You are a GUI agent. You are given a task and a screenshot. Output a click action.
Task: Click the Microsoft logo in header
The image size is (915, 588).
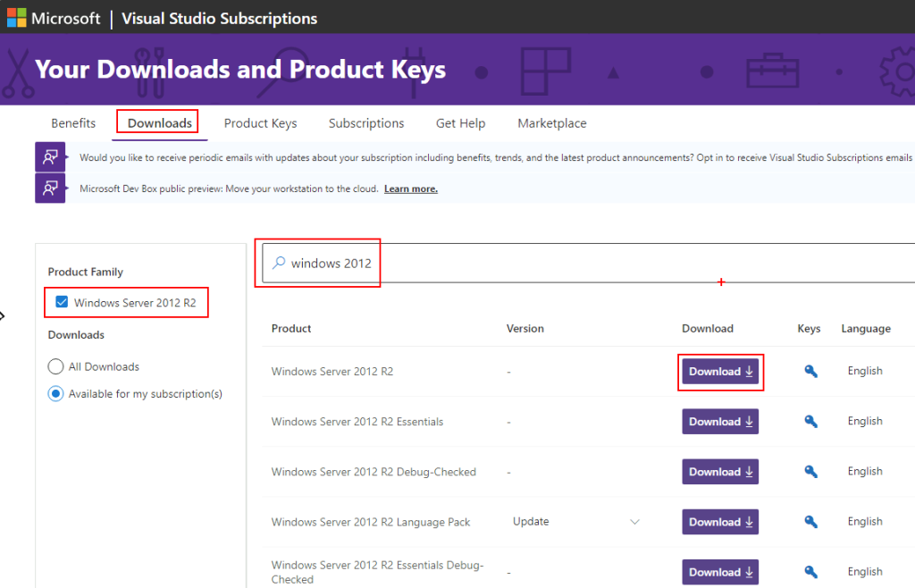coord(16,18)
